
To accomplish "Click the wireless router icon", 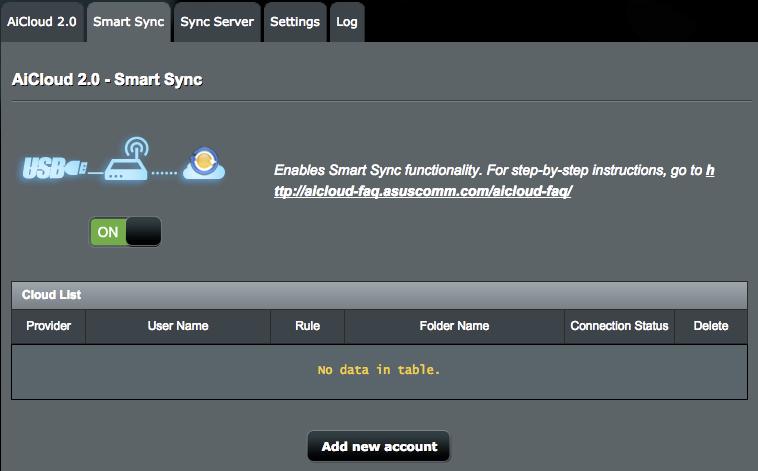I will click(x=127, y=159).
